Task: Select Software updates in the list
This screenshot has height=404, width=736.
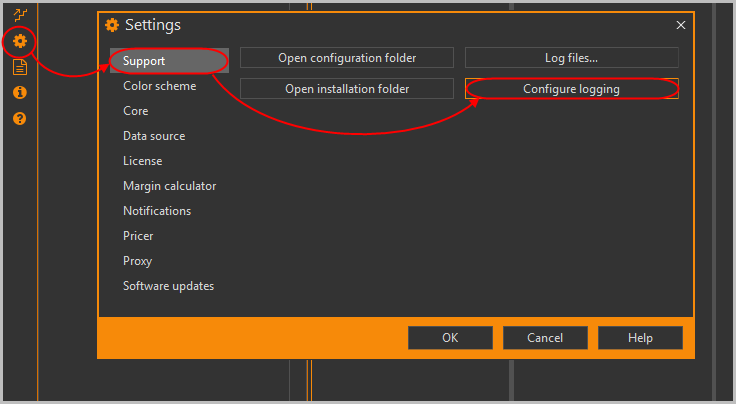Action: [168, 286]
